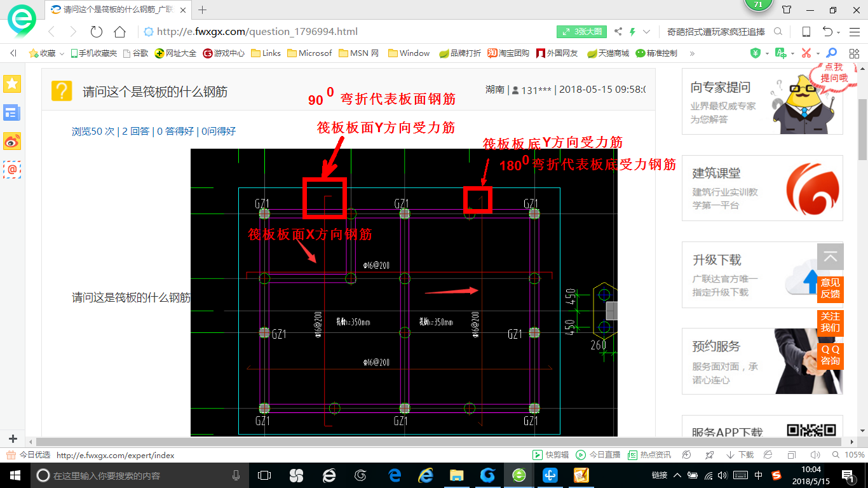Go to the browser home page icon
This screenshot has height=488, width=868.
tap(119, 32)
